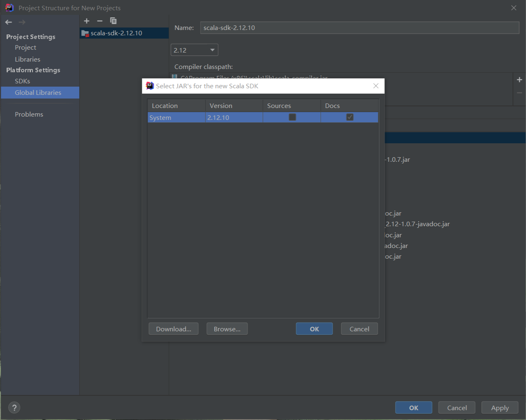
Task: Click the Docs column header
Action: (x=350, y=106)
